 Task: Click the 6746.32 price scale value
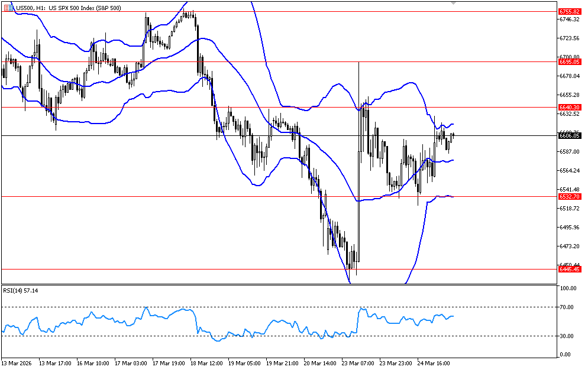point(569,20)
